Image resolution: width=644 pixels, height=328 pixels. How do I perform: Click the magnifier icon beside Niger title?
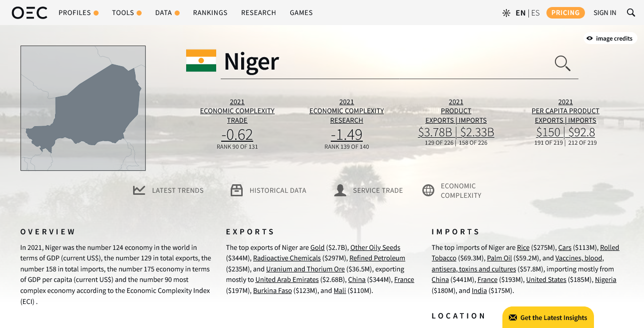pyautogui.click(x=562, y=64)
